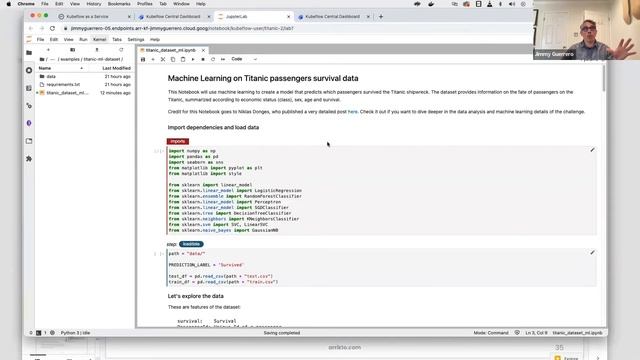640x360 pixels.
Task: Open the JupyterLab Kernel menu
Action: pyautogui.click(x=100, y=40)
